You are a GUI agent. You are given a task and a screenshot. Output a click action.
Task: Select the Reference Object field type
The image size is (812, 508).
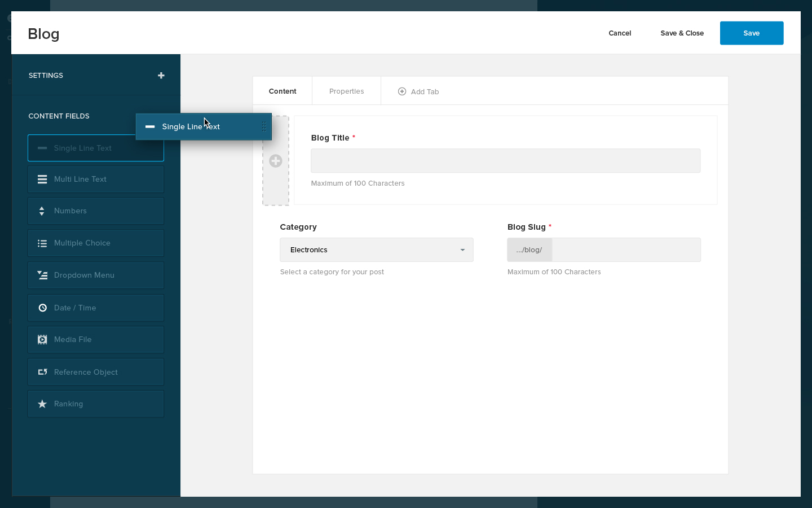click(96, 372)
